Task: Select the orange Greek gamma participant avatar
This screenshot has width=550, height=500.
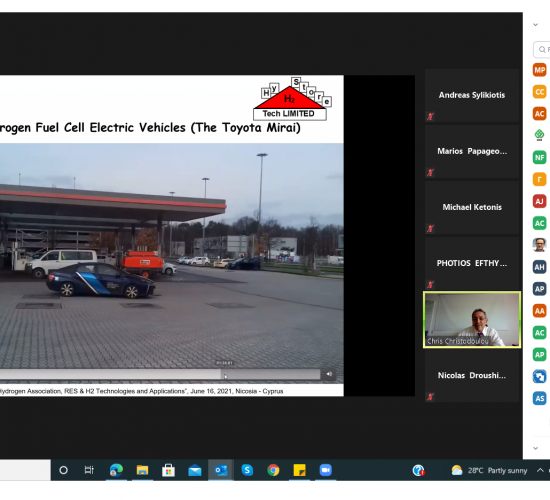Action: [x=539, y=179]
